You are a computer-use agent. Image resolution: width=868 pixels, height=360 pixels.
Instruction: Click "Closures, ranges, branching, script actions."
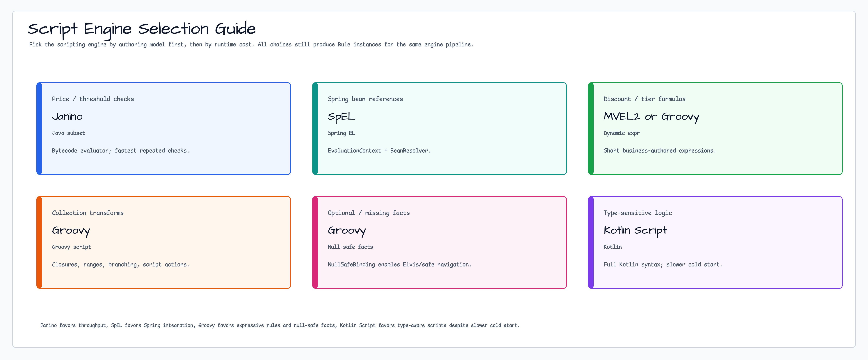[x=121, y=264]
